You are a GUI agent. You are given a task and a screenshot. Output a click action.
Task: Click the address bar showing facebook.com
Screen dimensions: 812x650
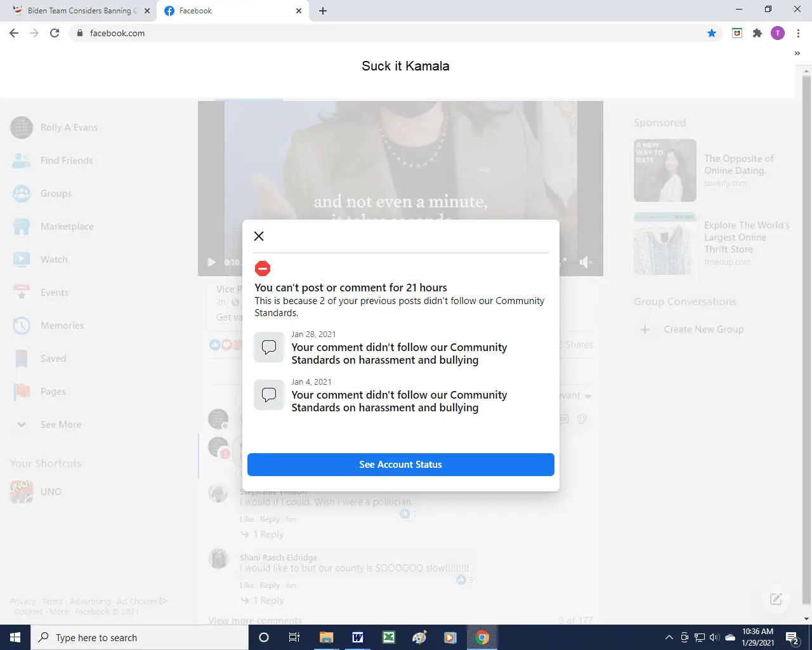click(x=381, y=33)
